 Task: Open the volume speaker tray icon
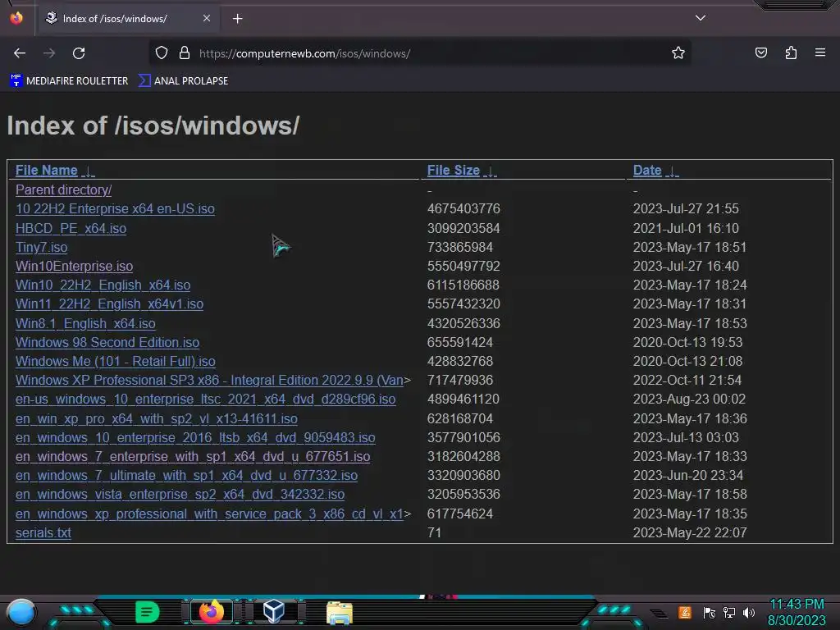click(x=749, y=612)
